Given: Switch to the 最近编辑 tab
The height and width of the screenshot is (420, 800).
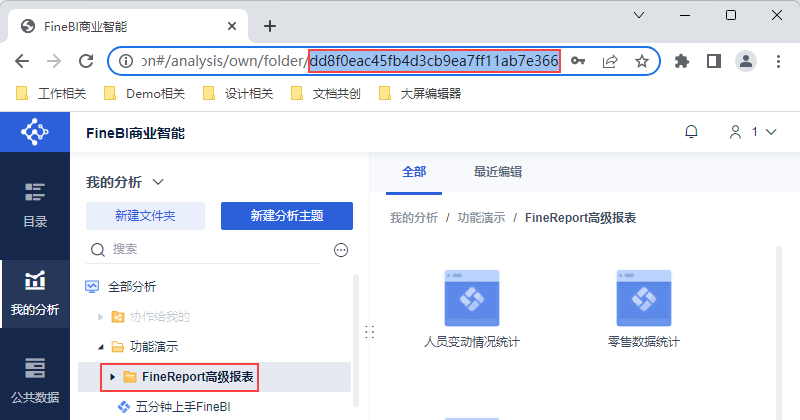Looking at the screenshot, I should (x=498, y=172).
